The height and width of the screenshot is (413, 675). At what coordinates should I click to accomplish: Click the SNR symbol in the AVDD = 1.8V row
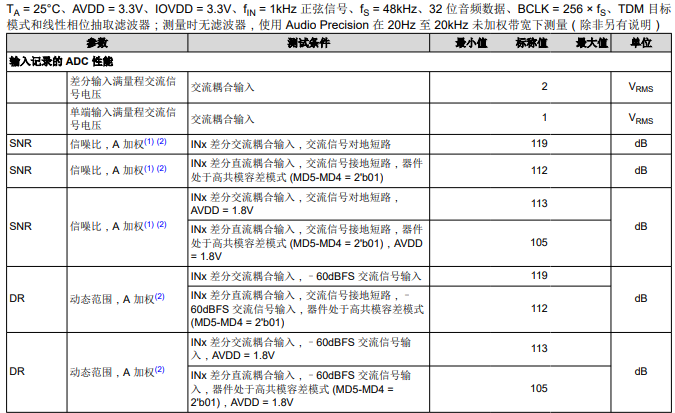tap(21, 227)
